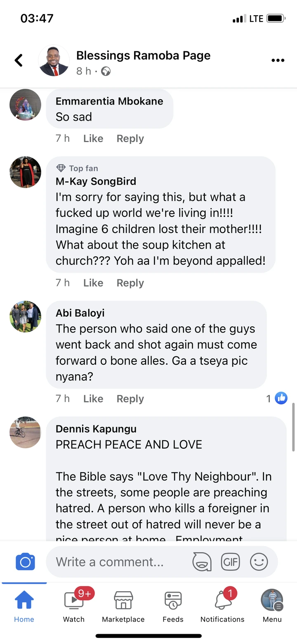Open the GIF picker
The width and height of the screenshot is (297, 644).
pos(231,562)
